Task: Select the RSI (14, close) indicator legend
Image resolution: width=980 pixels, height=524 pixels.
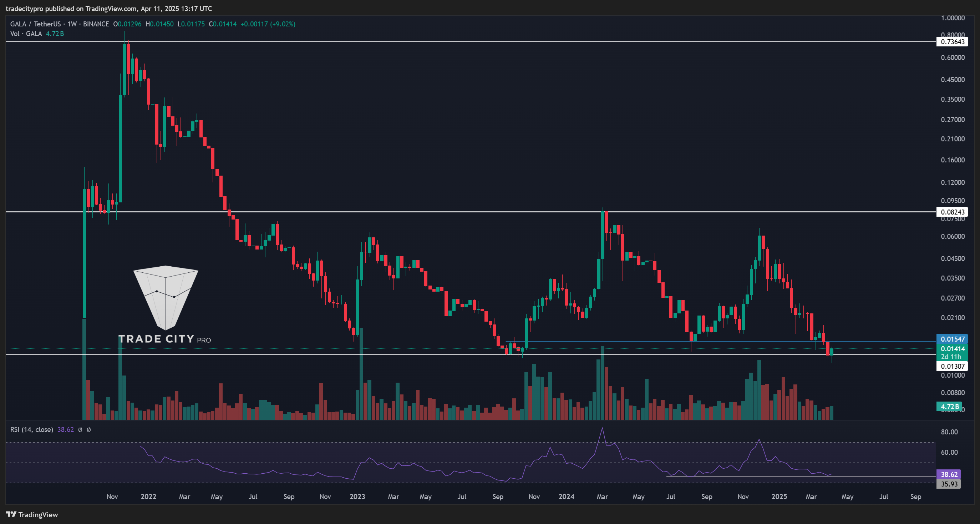Action: pos(32,430)
